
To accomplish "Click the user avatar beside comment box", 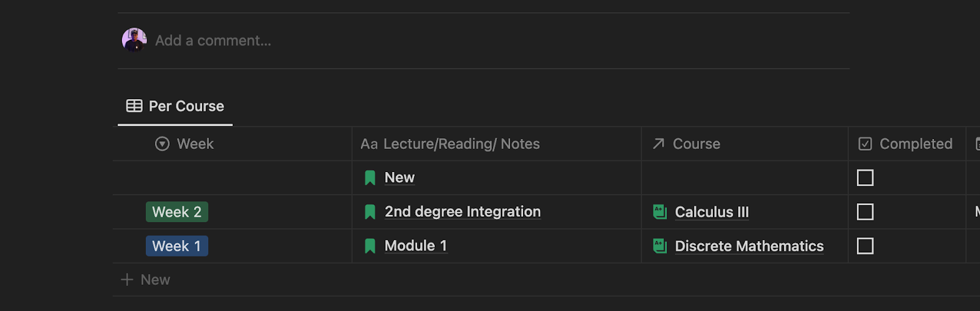I will tap(134, 40).
